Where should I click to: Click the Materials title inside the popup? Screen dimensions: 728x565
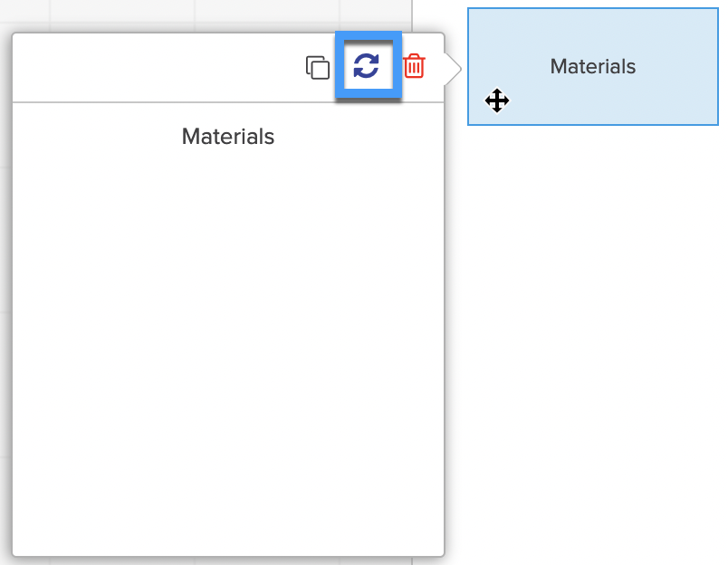pos(228,137)
